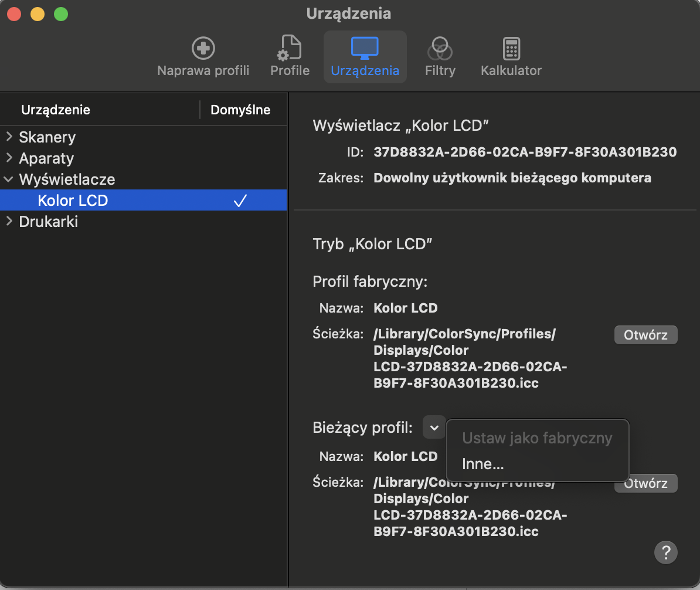Select Kolor LCD in device list
The width and height of the screenshot is (700, 590).
[73, 201]
